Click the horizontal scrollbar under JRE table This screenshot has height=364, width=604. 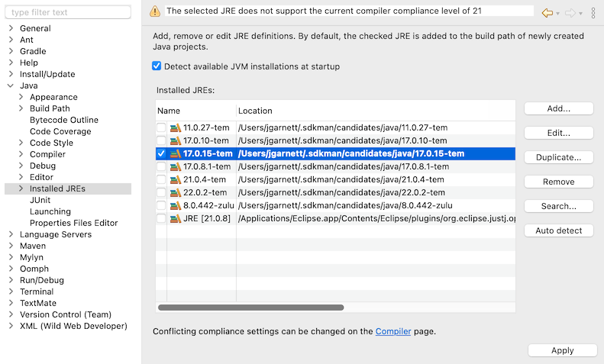tap(250, 308)
